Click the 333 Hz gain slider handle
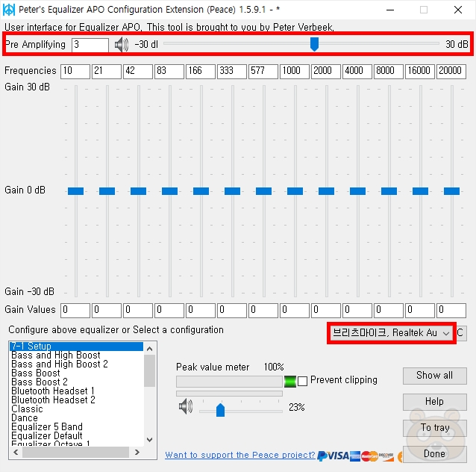Image resolution: width=476 pixels, height=472 pixels. pos(232,191)
